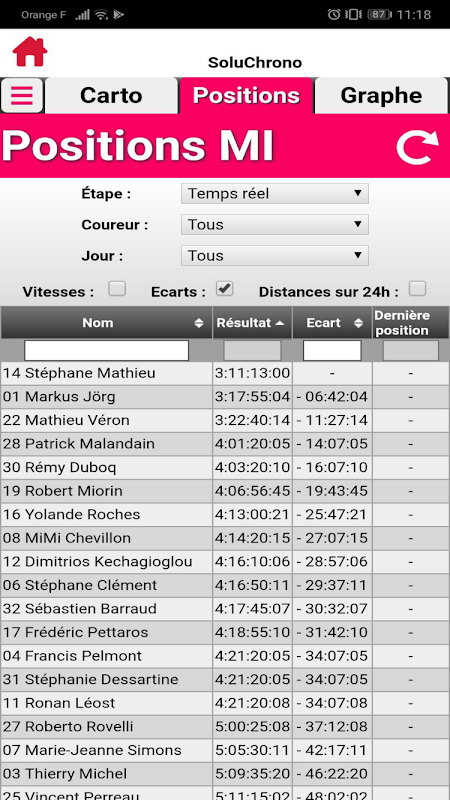
Task: Sort by Ecart column arrows
Action: (359, 323)
